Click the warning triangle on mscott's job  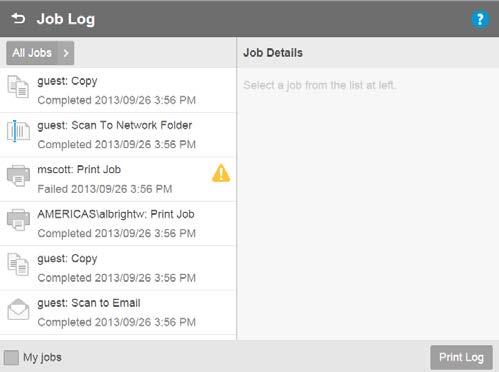(221, 173)
